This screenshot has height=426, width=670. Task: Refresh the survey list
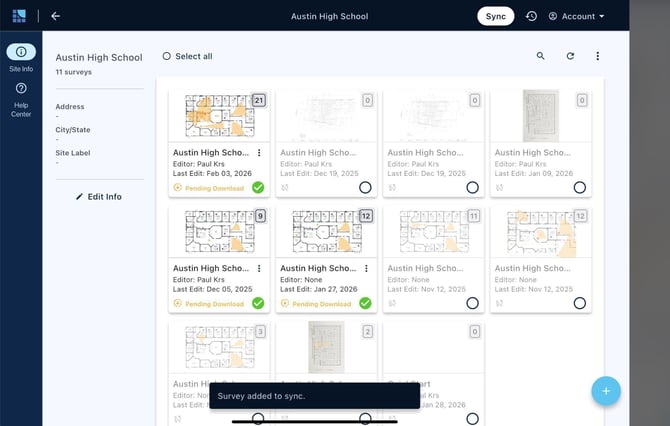click(x=570, y=57)
